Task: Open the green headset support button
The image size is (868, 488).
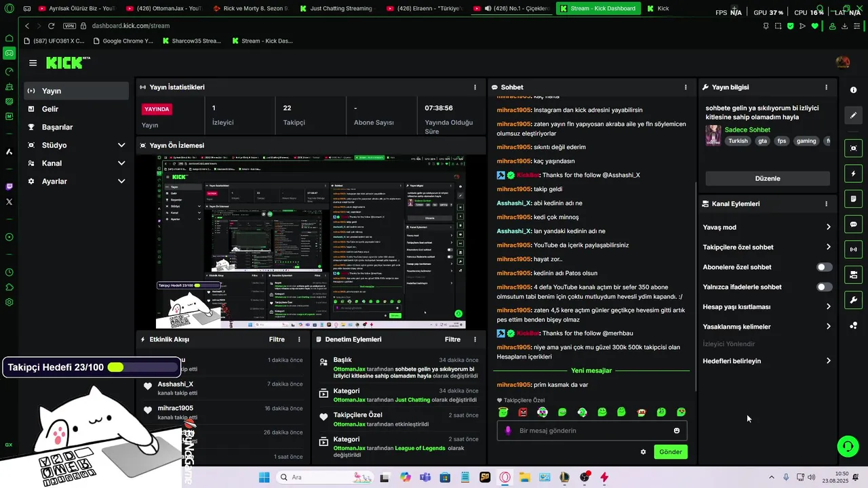Action: 848,446
